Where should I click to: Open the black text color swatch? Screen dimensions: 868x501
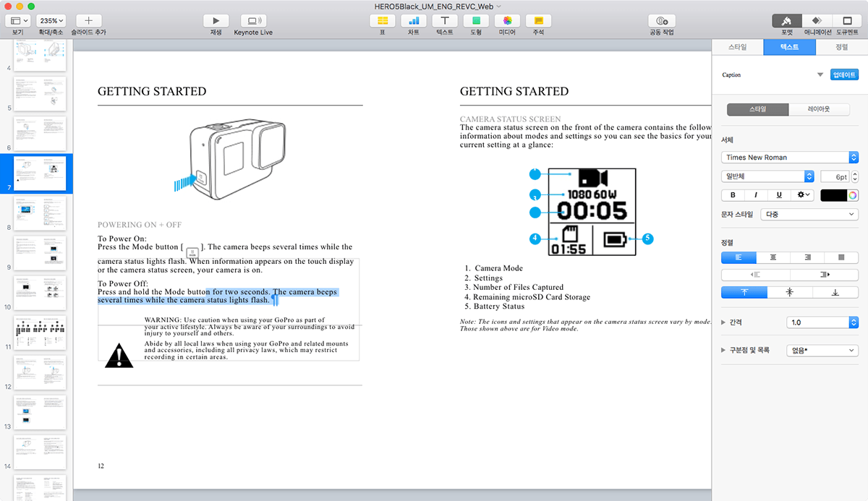[x=834, y=195]
